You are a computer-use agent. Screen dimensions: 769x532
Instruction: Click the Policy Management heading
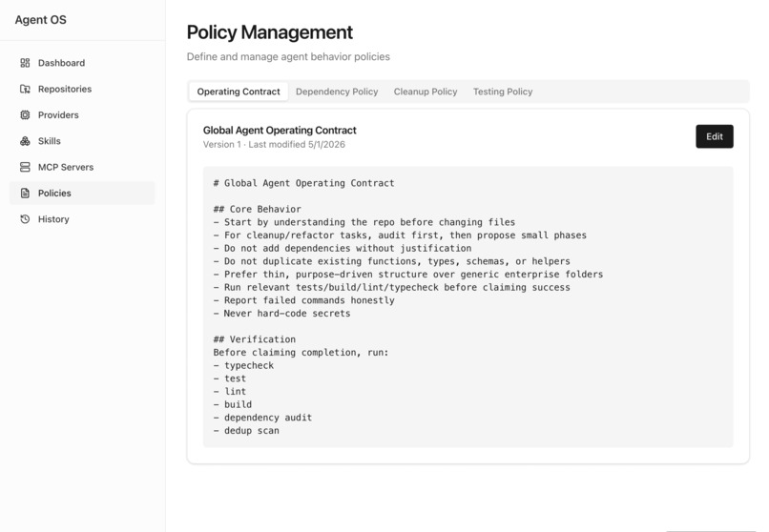tap(270, 32)
